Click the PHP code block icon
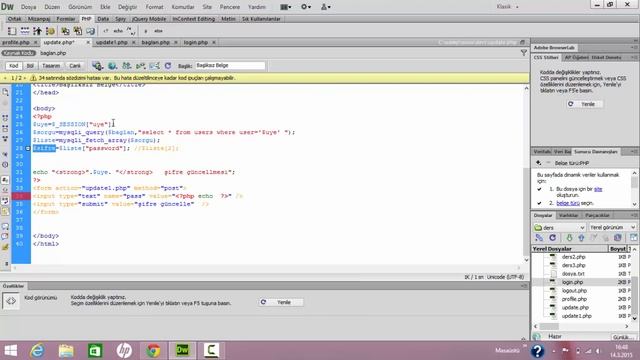The image size is (640, 360). point(106,31)
